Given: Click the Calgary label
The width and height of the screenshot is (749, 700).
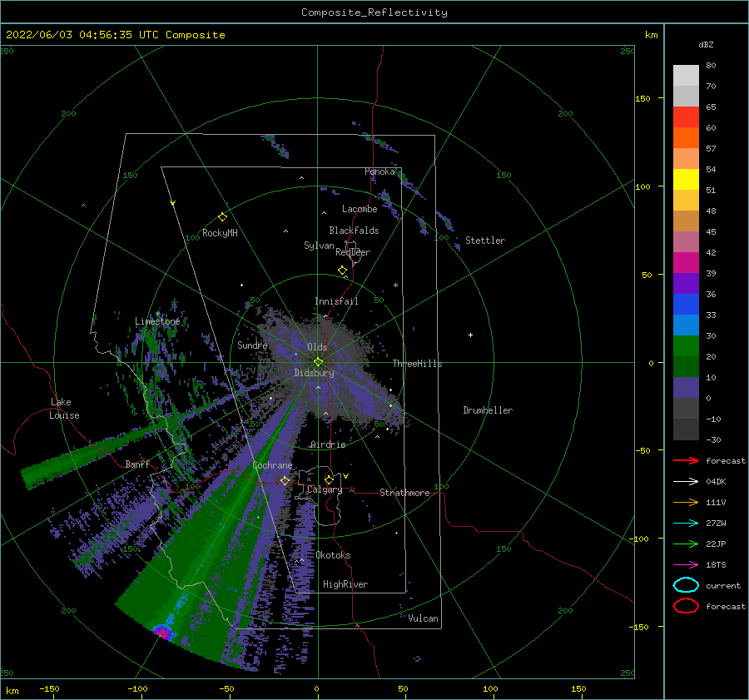Looking at the screenshot, I should (325, 489).
